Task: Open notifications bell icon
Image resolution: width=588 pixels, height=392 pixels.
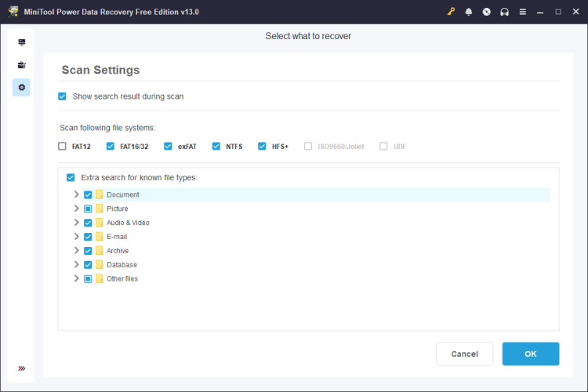Action: point(468,12)
